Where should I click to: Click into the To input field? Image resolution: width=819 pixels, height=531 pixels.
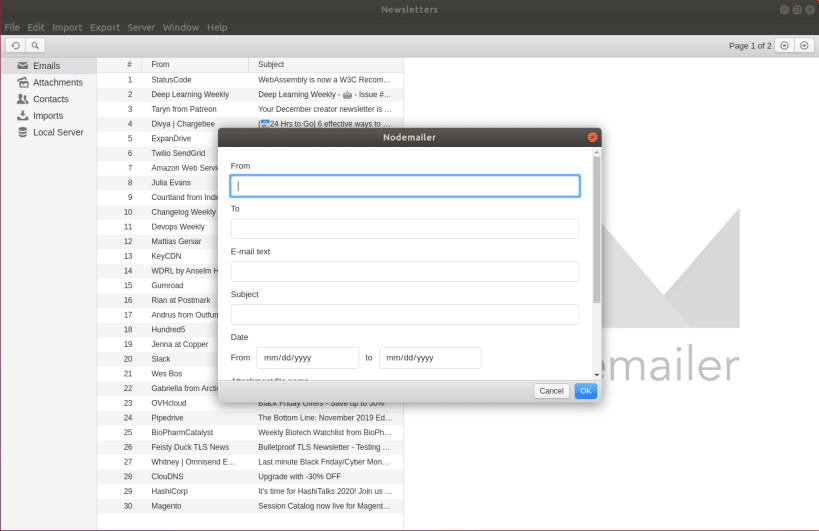tap(405, 229)
